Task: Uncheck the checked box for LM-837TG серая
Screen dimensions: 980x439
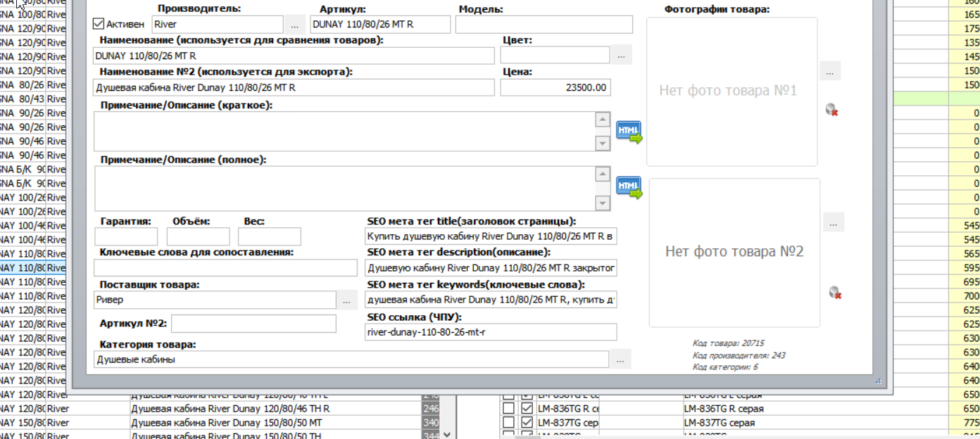Action: [527, 423]
